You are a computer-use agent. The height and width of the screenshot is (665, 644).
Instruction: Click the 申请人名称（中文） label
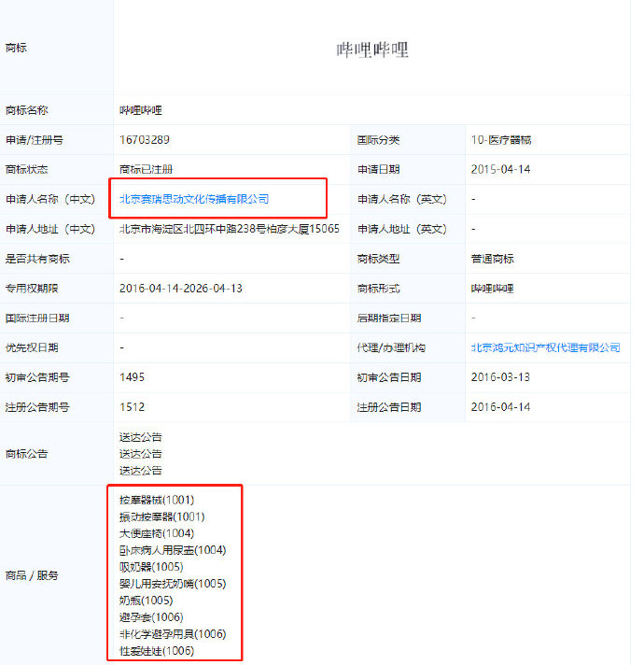point(50,199)
